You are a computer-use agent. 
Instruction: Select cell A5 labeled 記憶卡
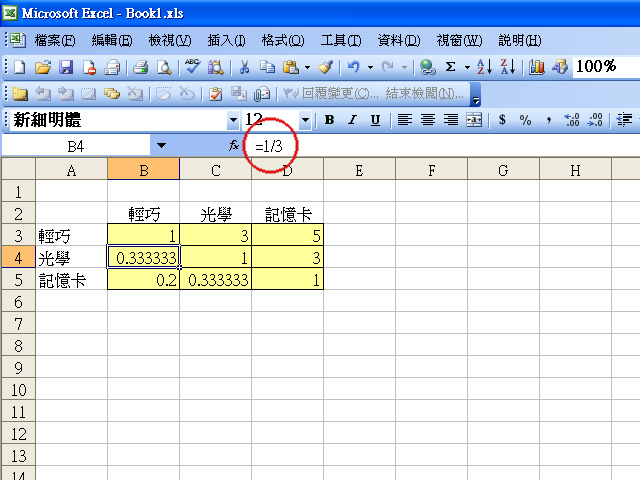pyautogui.click(x=71, y=280)
